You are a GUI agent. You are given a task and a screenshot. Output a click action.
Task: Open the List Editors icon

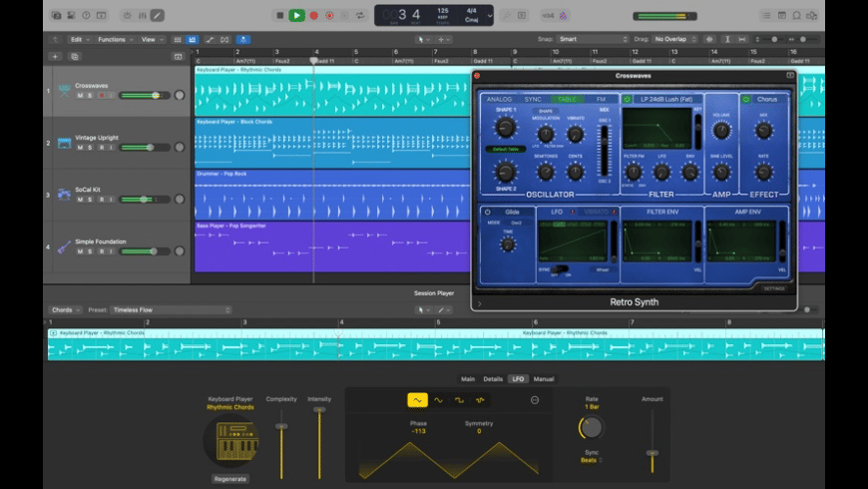[x=766, y=16]
